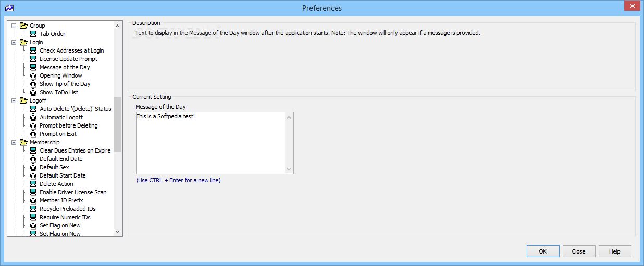Click the monitor icon beside Delete Action
Screen dimensions: 644x266
[x=33, y=184]
